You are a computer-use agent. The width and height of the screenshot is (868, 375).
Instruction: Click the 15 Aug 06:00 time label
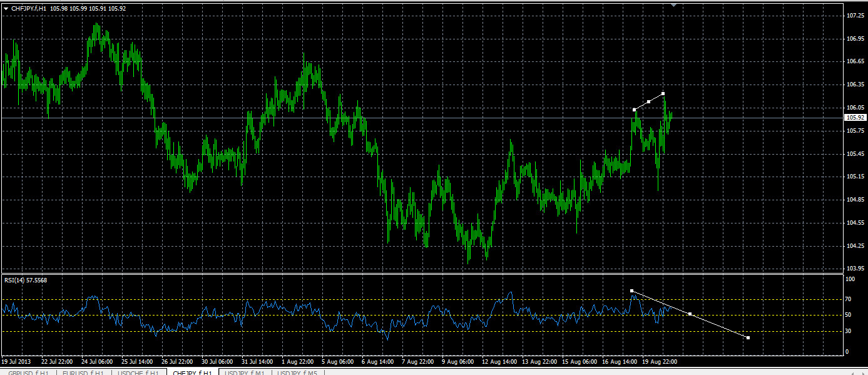pyautogui.click(x=580, y=361)
